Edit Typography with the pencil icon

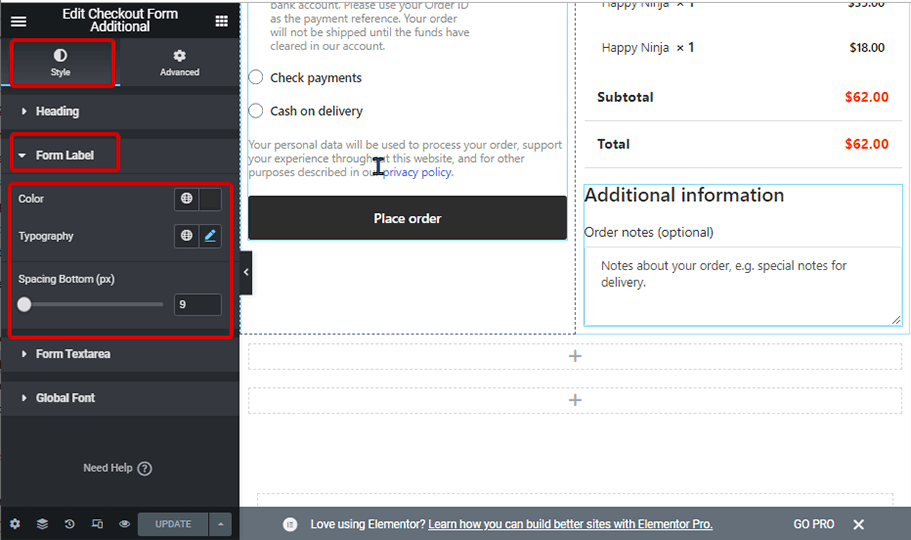(x=210, y=236)
